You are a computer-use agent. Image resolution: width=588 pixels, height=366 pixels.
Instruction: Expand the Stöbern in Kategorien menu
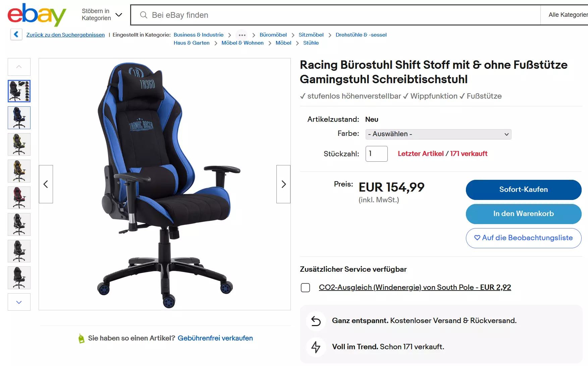[x=102, y=15]
